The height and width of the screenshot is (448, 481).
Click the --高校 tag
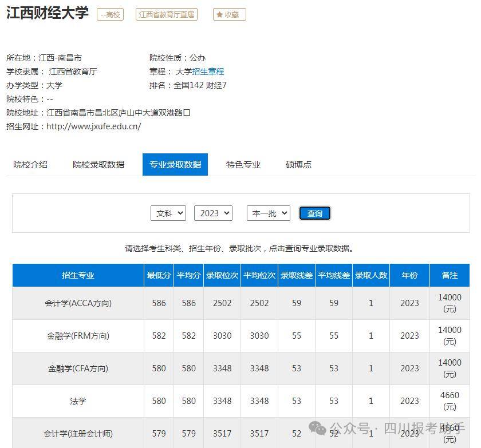click(110, 14)
